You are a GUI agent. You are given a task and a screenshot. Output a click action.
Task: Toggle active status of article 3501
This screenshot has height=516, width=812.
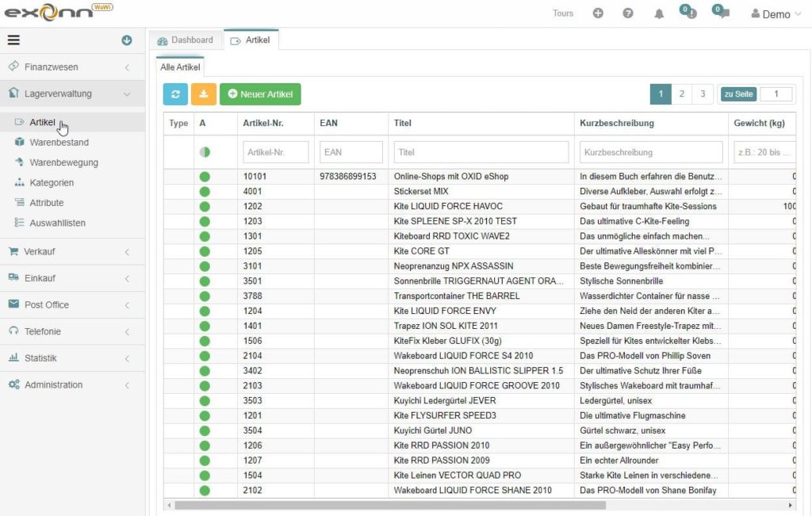[205, 281]
